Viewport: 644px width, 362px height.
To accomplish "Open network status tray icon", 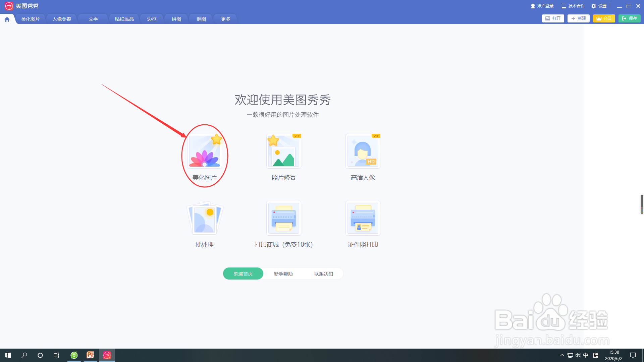I will (x=570, y=355).
